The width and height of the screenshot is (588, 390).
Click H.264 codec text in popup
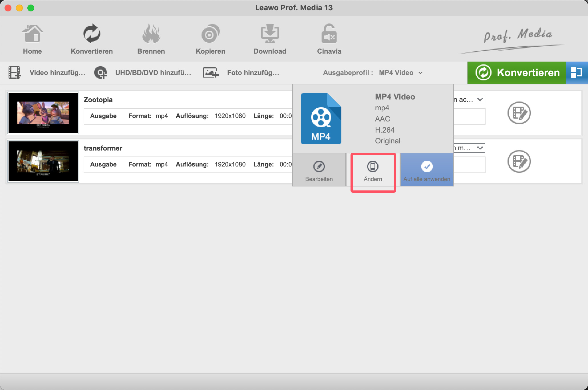click(x=385, y=130)
